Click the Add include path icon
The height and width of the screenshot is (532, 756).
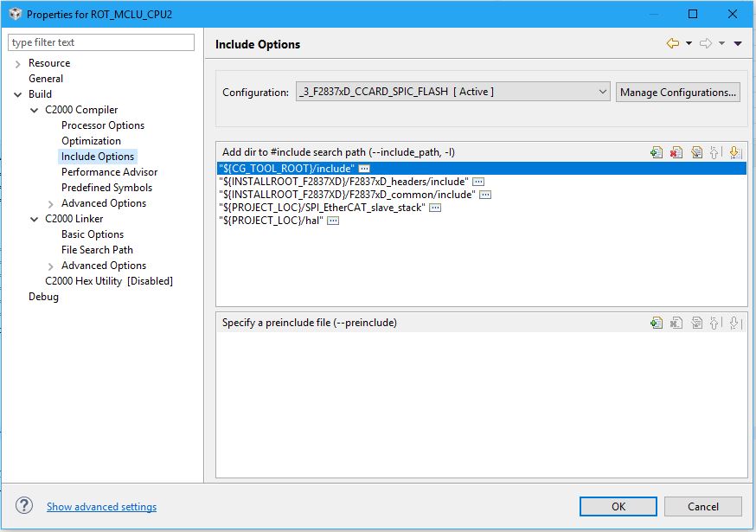click(x=657, y=152)
